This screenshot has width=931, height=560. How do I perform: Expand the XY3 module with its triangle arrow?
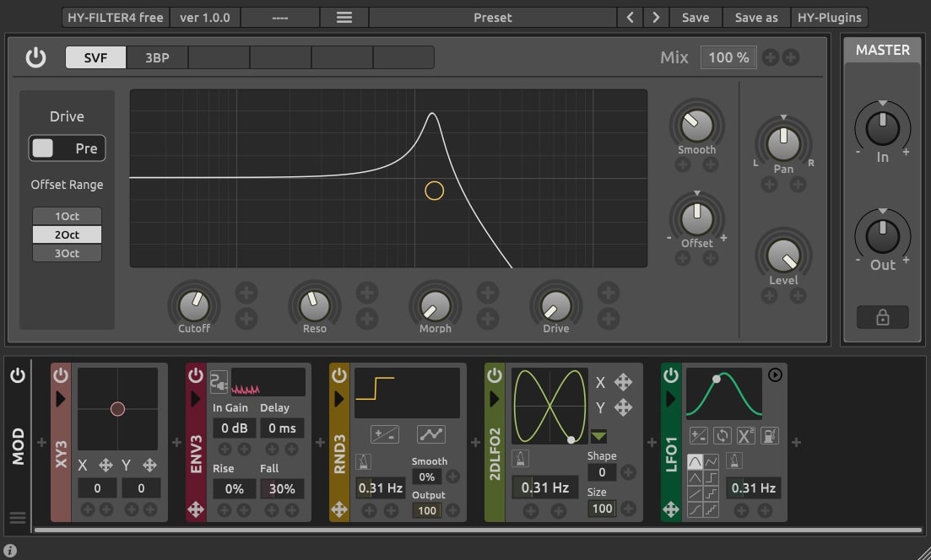click(60, 399)
